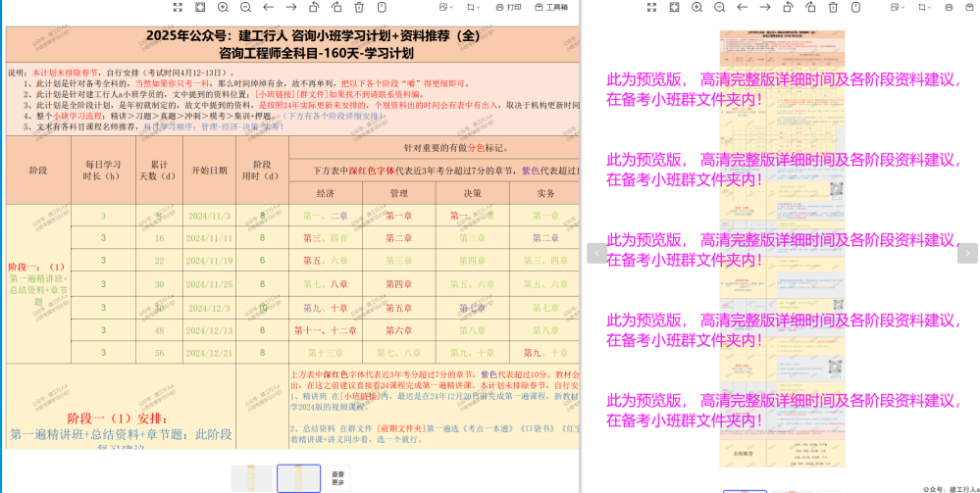Click date cell 2024/11/11
The image size is (980, 493).
[209, 238]
